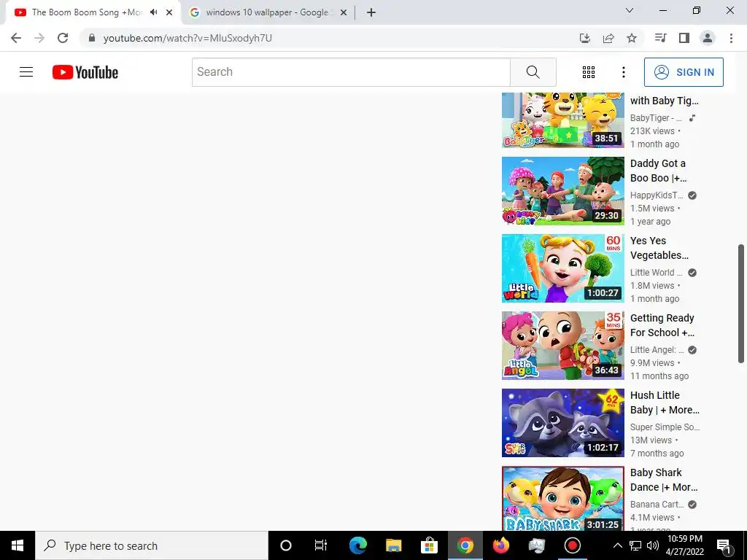Click the title 'with Baby Tig...'
This screenshot has width=747, height=560.
pyautogui.click(x=664, y=101)
